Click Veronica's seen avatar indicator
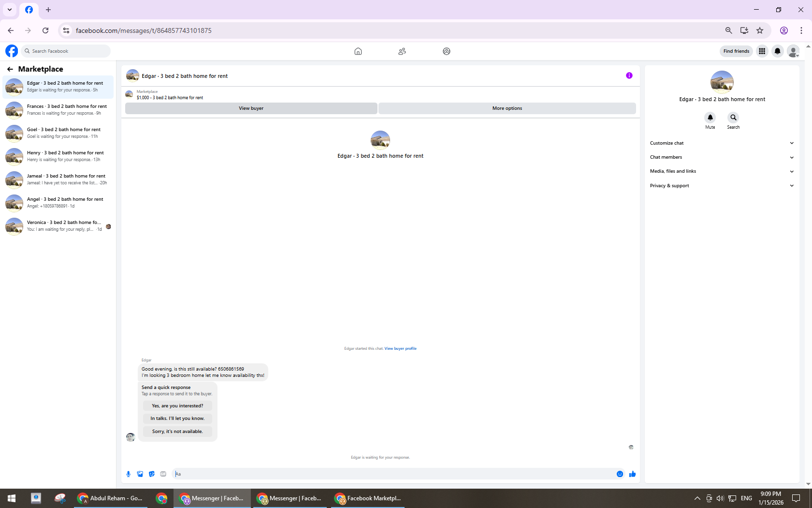 pos(108,226)
